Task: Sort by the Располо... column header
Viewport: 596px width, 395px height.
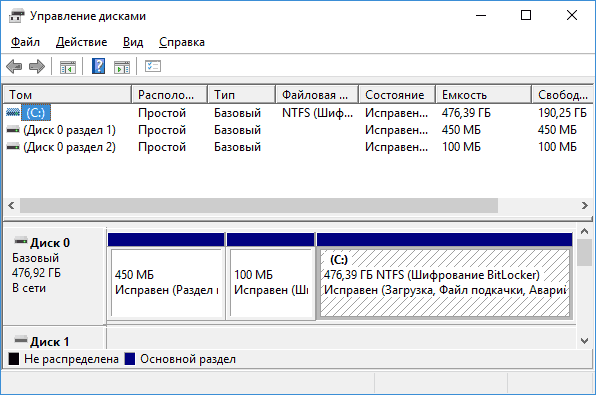Action: point(170,95)
